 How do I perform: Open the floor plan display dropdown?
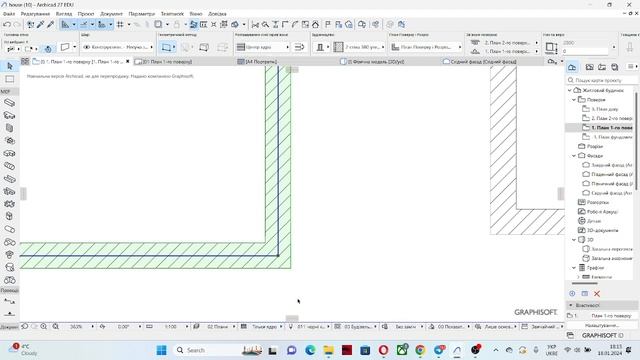(426, 47)
